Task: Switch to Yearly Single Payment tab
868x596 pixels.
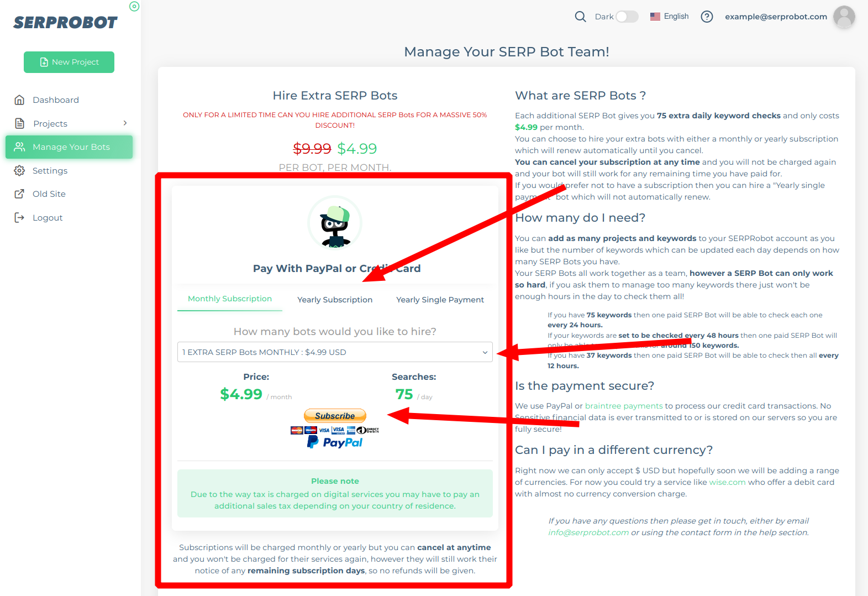Action: point(440,300)
